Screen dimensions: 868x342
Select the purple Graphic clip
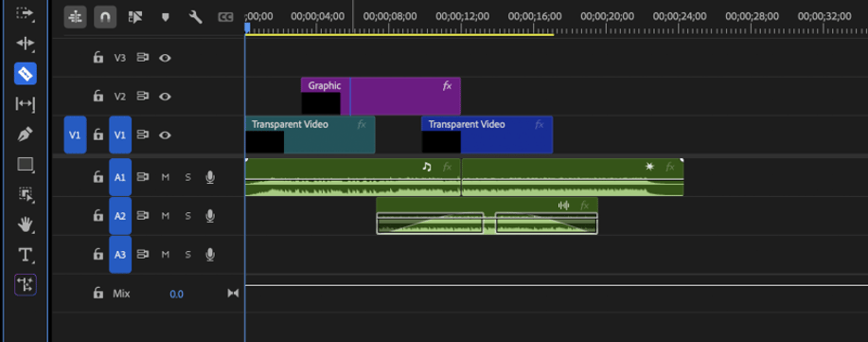(x=381, y=96)
